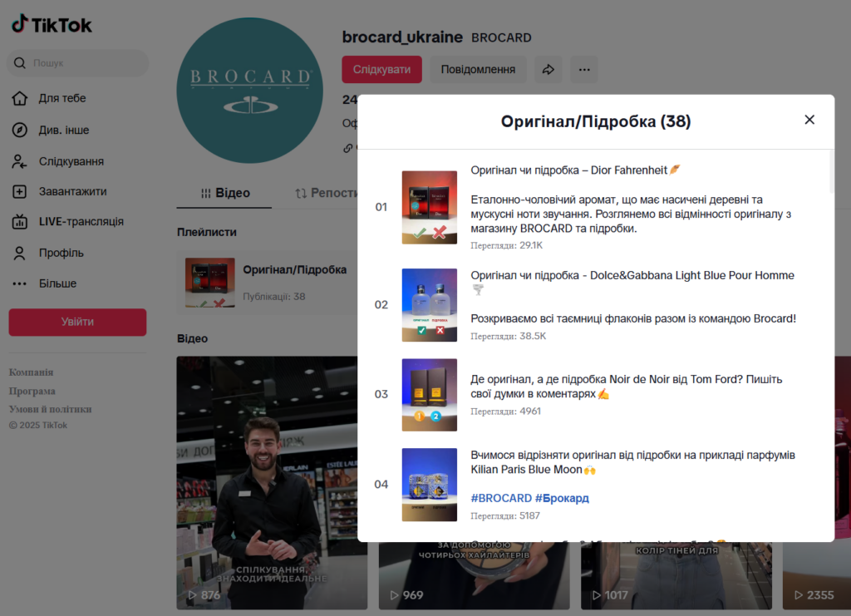Click the share arrow icon

[x=548, y=70]
